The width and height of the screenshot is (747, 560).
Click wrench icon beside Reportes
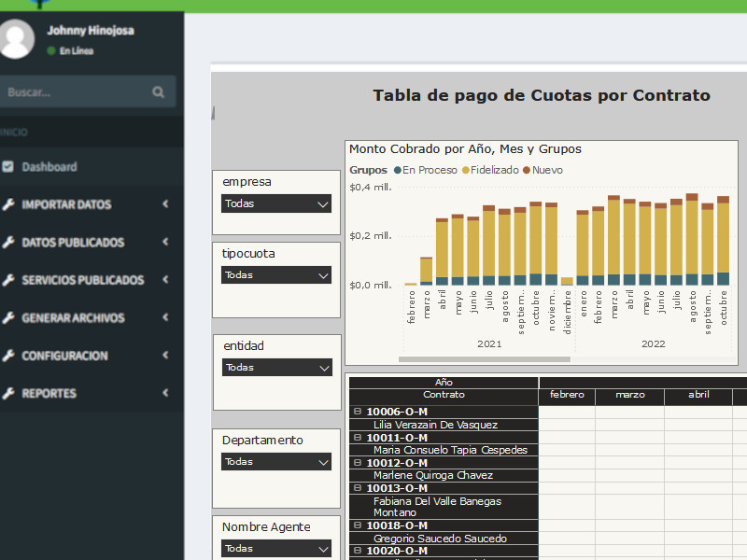(8, 394)
